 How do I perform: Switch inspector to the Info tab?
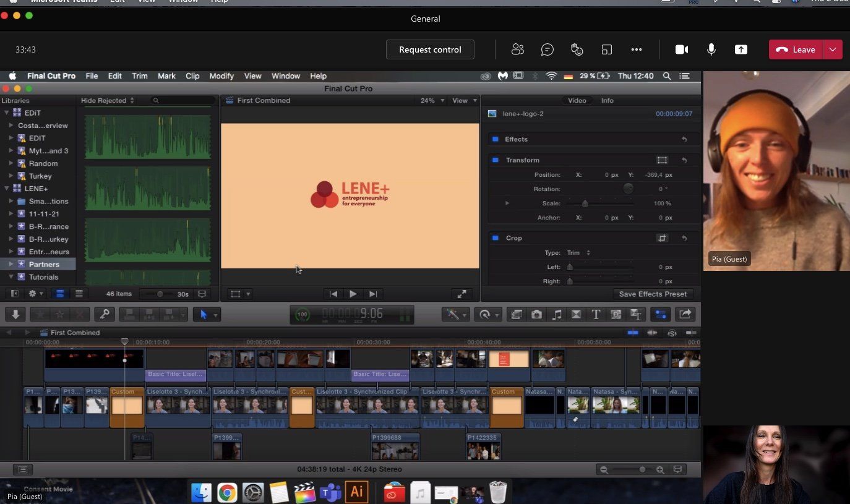[x=607, y=100]
